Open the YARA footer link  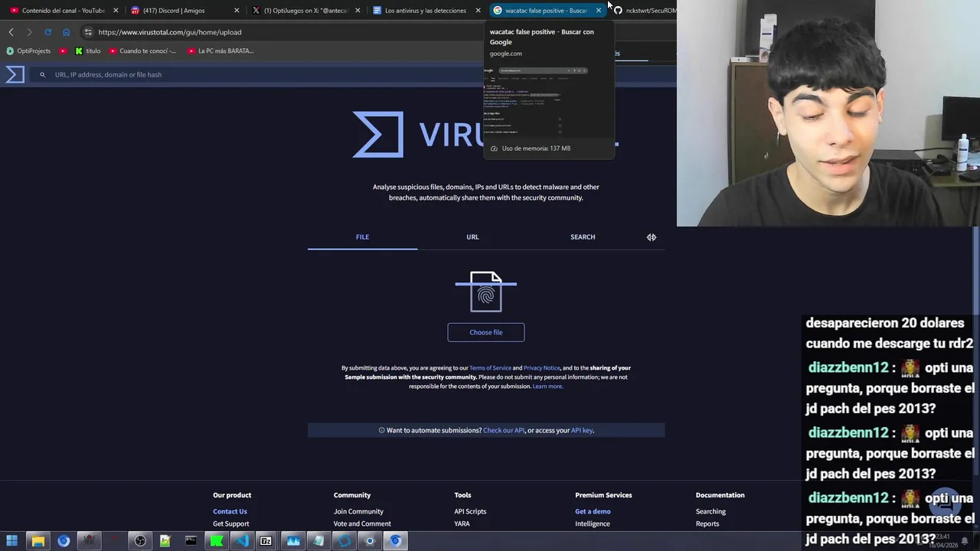462,524
